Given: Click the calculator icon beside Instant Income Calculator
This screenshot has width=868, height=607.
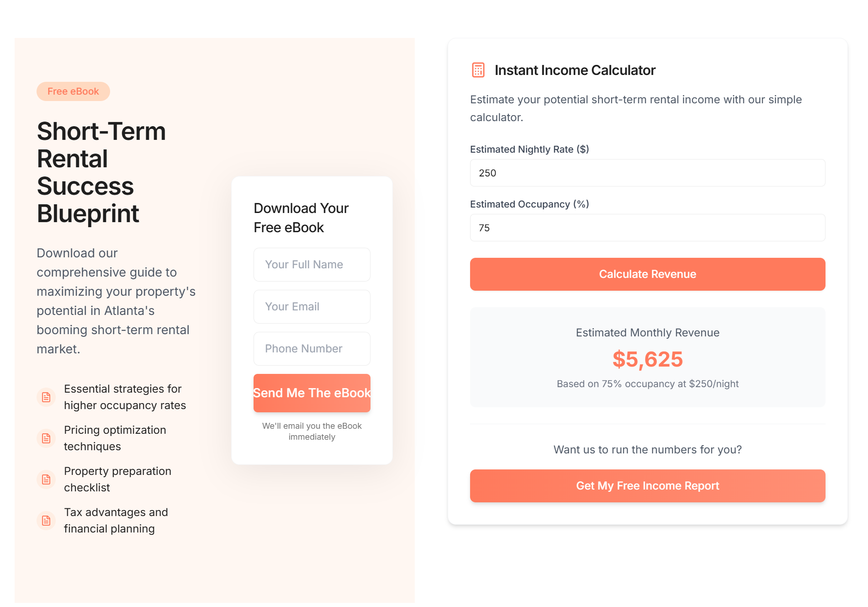Looking at the screenshot, I should pyautogui.click(x=478, y=70).
